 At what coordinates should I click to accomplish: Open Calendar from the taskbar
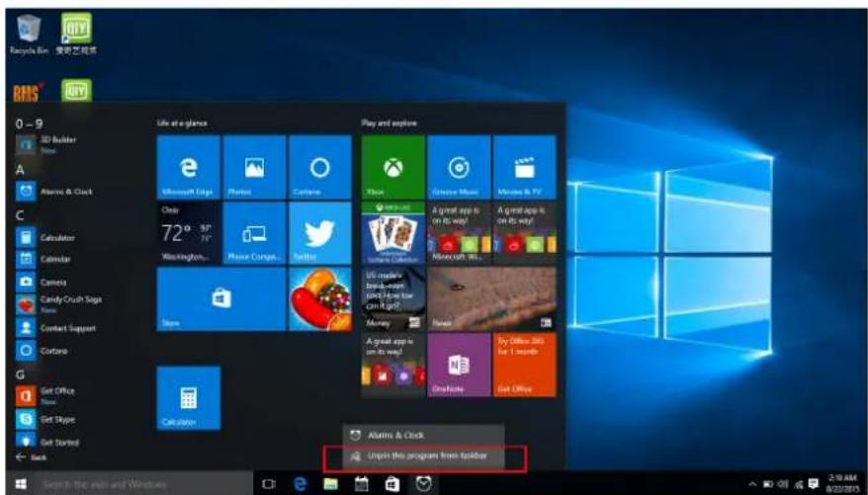pyautogui.click(x=362, y=484)
